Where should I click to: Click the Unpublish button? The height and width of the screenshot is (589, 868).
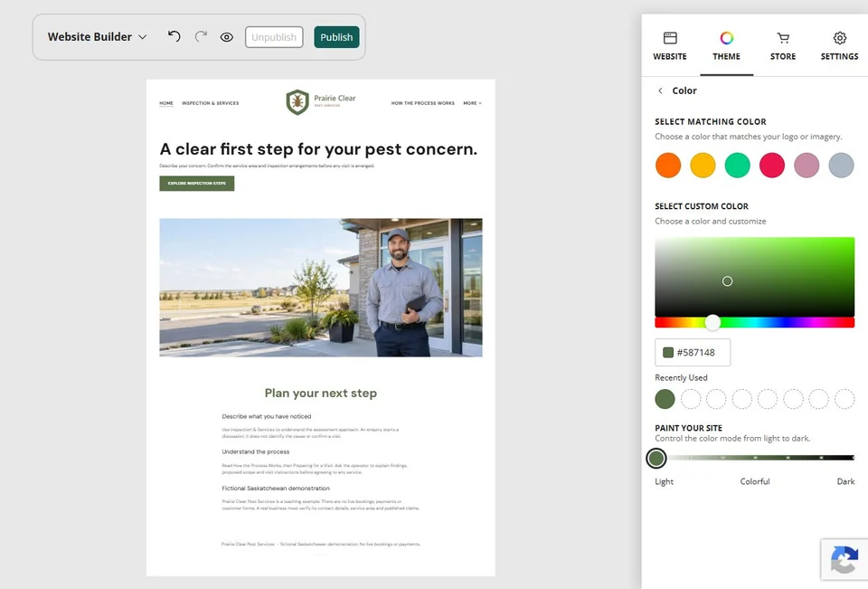(274, 37)
